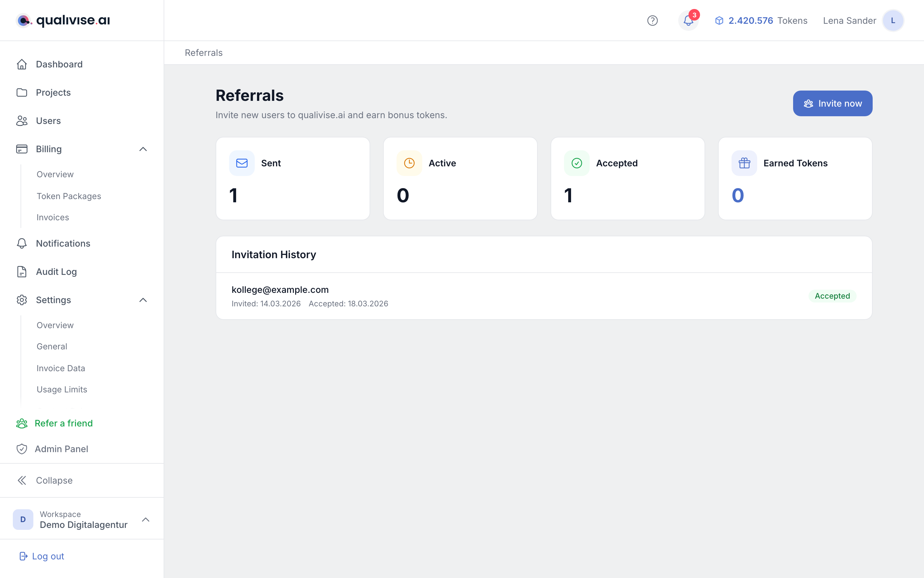The height and width of the screenshot is (578, 924).
Task: Click the Settings gear icon
Action: (x=22, y=300)
